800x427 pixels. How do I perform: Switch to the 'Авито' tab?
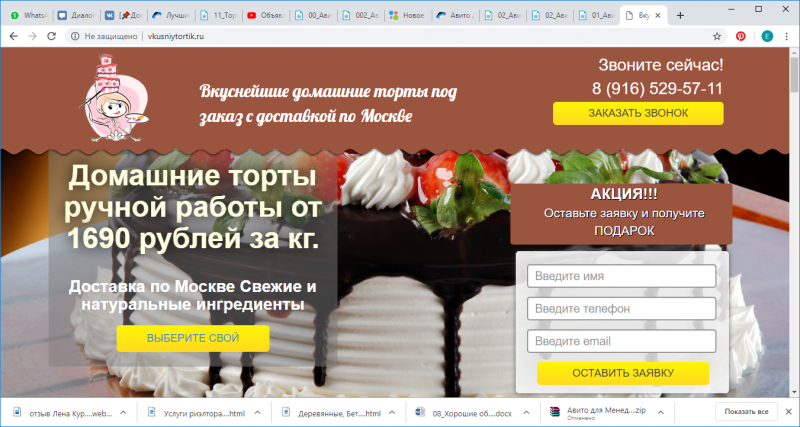[456, 16]
